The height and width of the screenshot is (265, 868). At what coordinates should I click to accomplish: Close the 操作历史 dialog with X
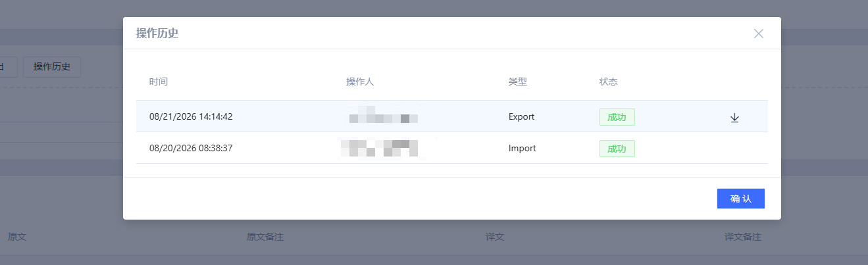pyautogui.click(x=759, y=34)
